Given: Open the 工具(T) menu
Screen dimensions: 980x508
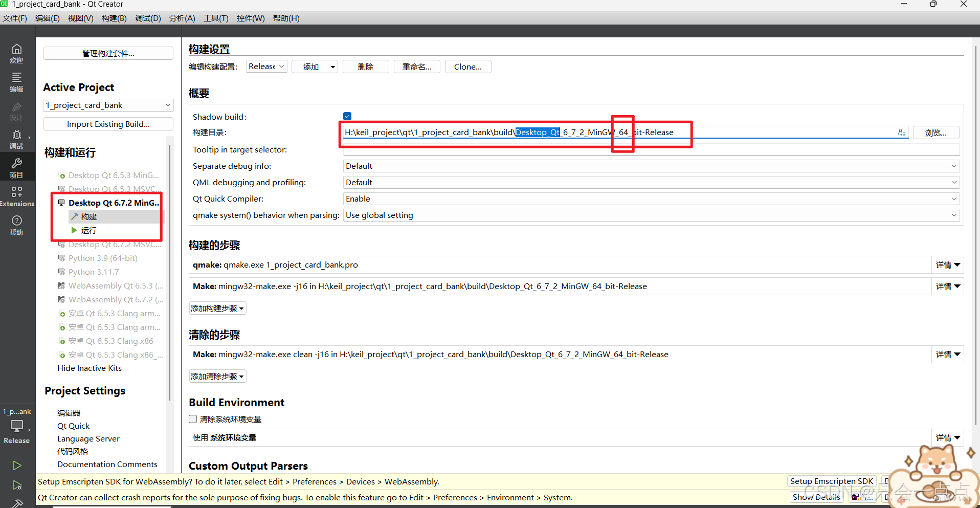Looking at the screenshot, I should coord(216,18).
